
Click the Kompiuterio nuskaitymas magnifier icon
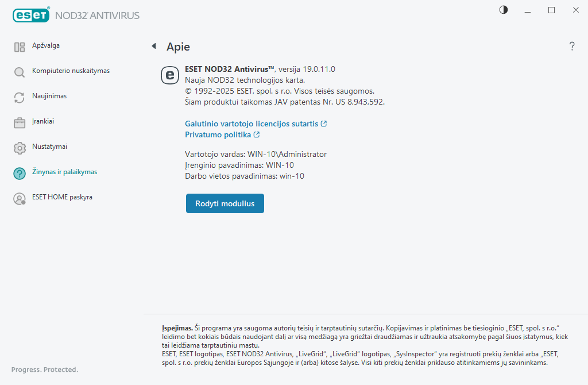click(x=20, y=72)
